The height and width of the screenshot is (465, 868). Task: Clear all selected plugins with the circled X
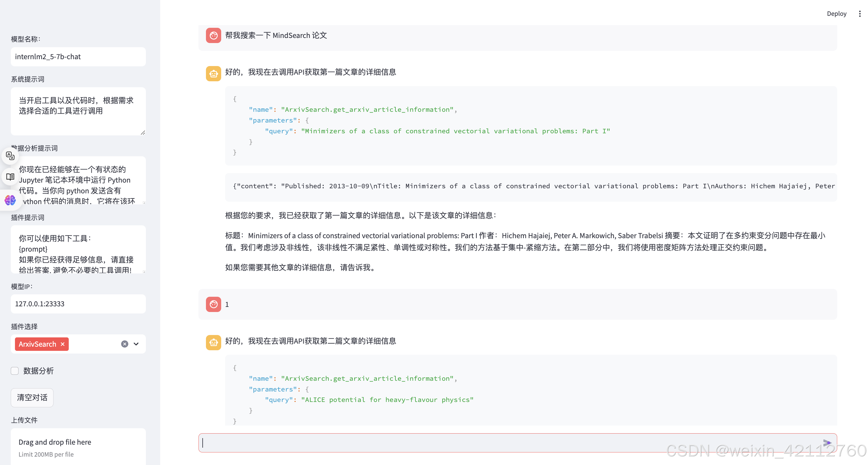click(x=125, y=344)
